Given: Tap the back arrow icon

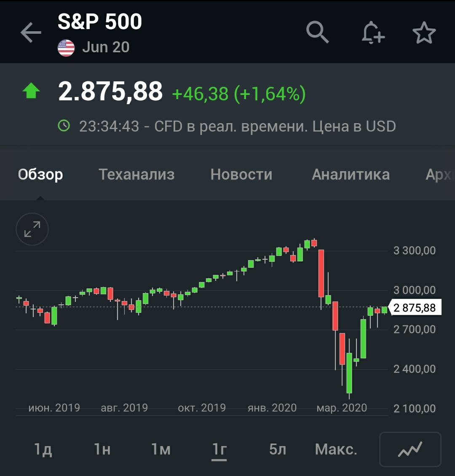Looking at the screenshot, I should (31, 33).
